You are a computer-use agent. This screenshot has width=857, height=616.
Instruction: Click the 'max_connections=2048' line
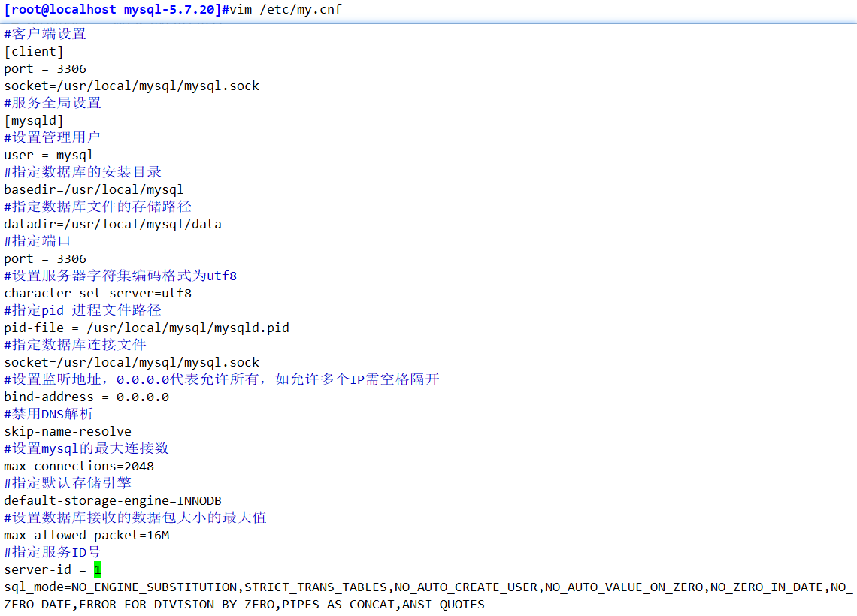79,467
